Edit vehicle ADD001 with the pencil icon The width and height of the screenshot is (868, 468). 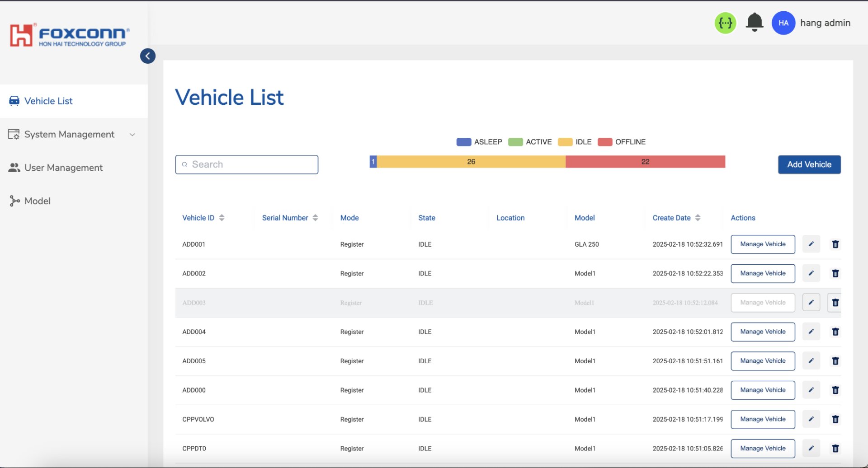[x=811, y=244]
